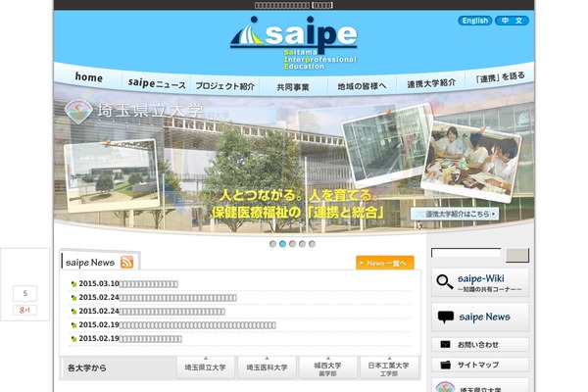
Task: Select the 日本工業大学 工学部 tab
Action: [x=389, y=367]
